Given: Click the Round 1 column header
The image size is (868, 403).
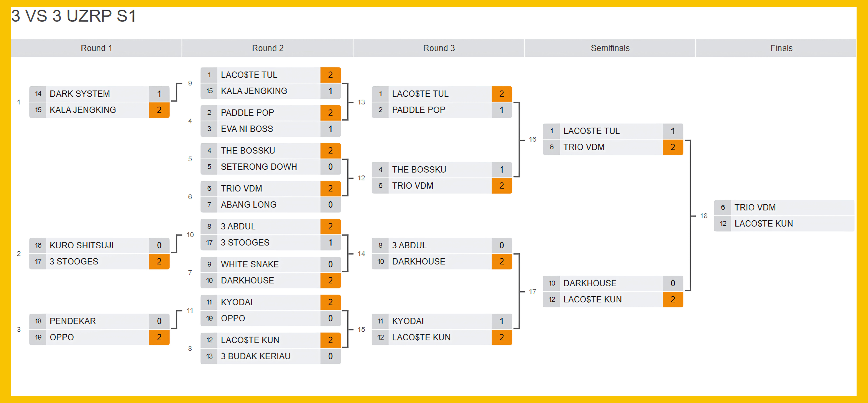Looking at the screenshot, I should (96, 48).
